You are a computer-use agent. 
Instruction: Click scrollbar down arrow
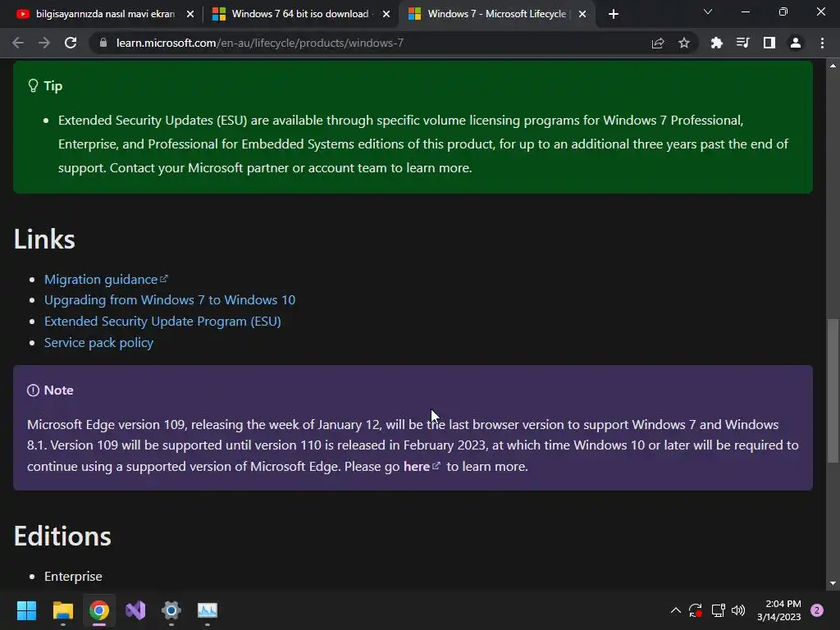tap(833, 583)
